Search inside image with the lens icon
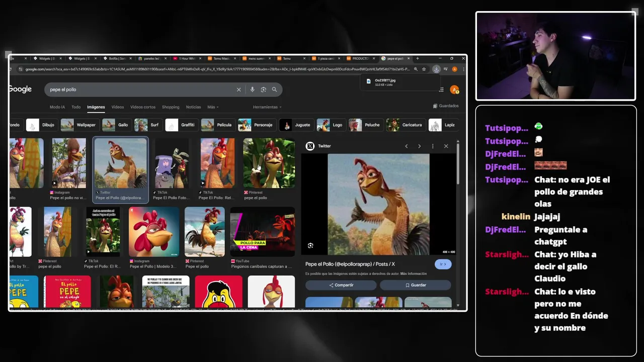This screenshot has width=644, height=362. click(310, 245)
